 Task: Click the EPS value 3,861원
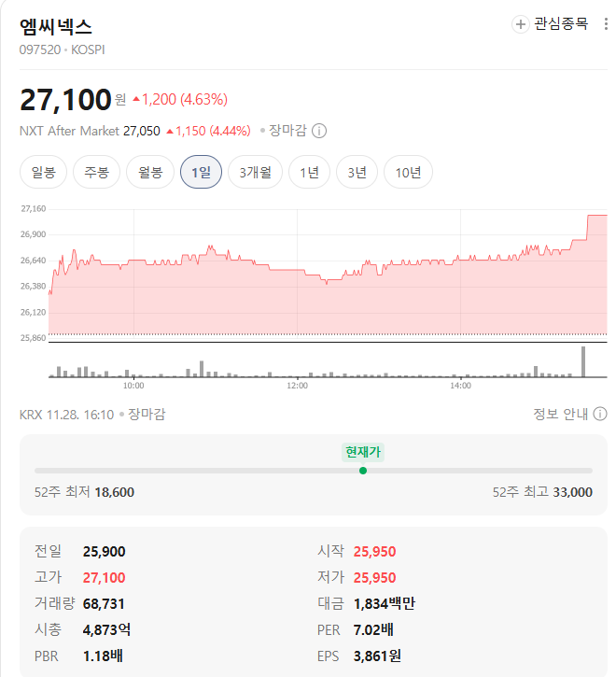point(377,656)
